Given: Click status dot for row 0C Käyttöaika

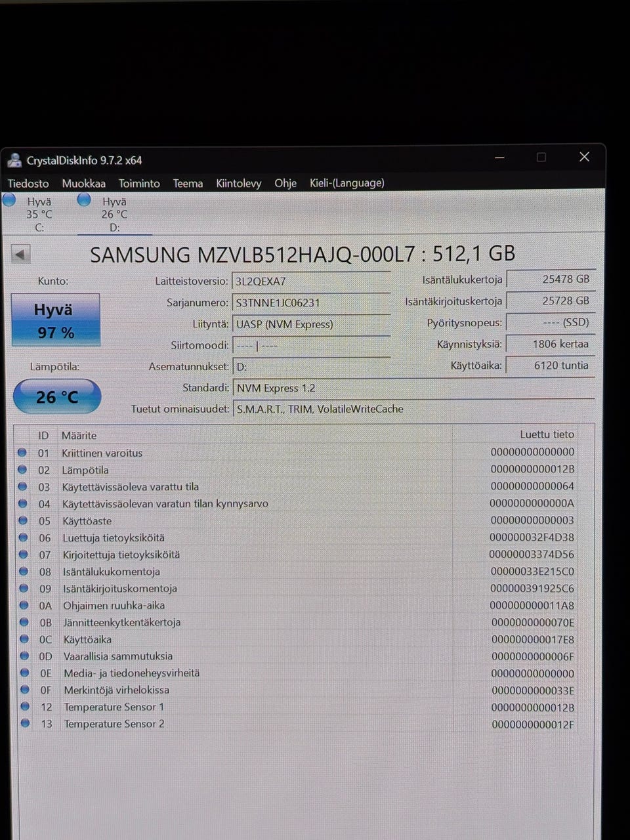Looking at the screenshot, I should [x=24, y=639].
